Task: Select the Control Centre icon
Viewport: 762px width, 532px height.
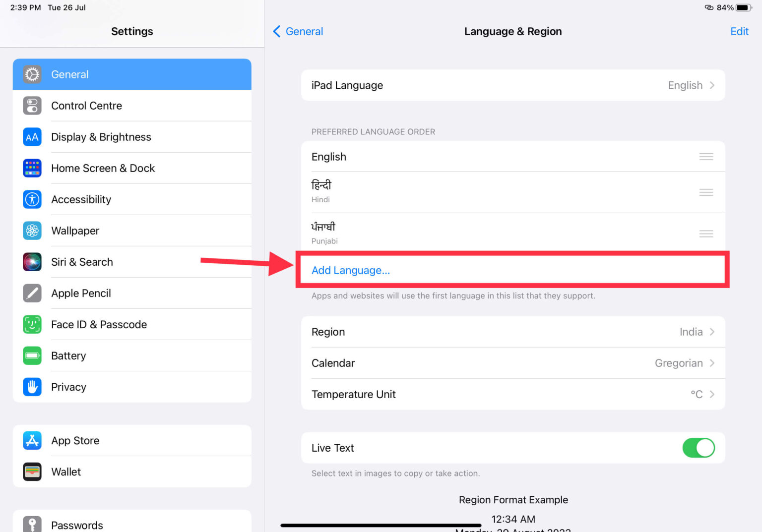Action: pos(32,106)
